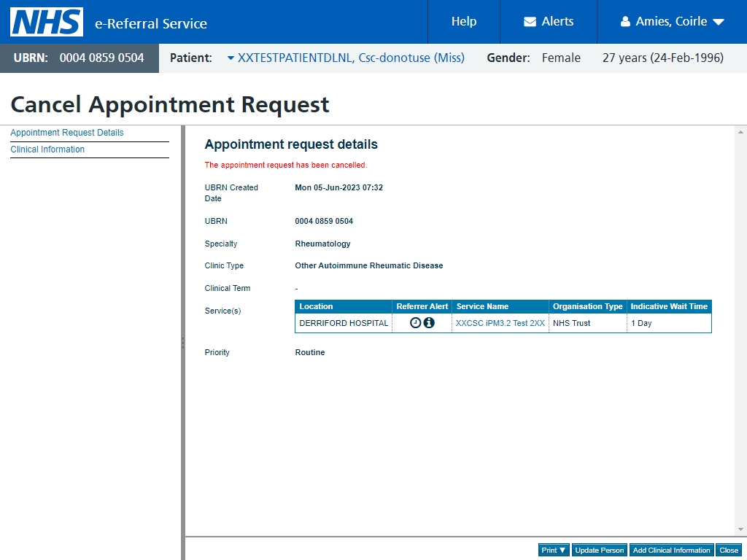Click the Mon 05-Jun-2023 07:32 date value
Viewport: 747px width, 560px height.
click(338, 187)
